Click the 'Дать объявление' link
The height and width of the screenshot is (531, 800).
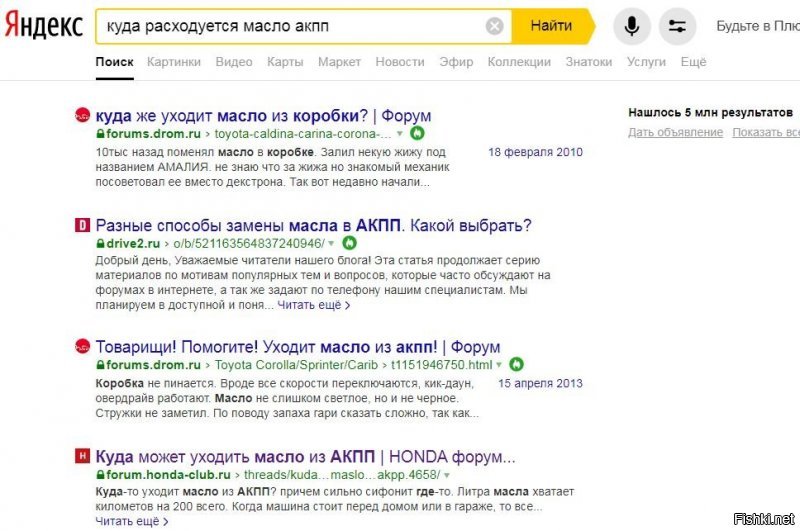point(676,133)
